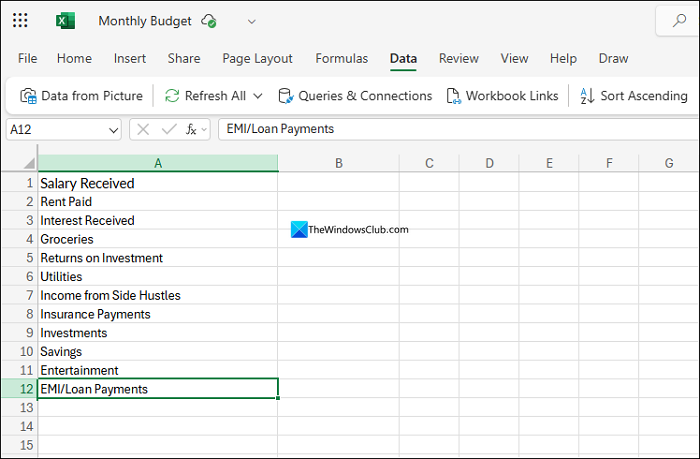The width and height of the screenshot is (700, 459).
Task: Switch to the Insert tab
Action: click(x=129, y=58)
